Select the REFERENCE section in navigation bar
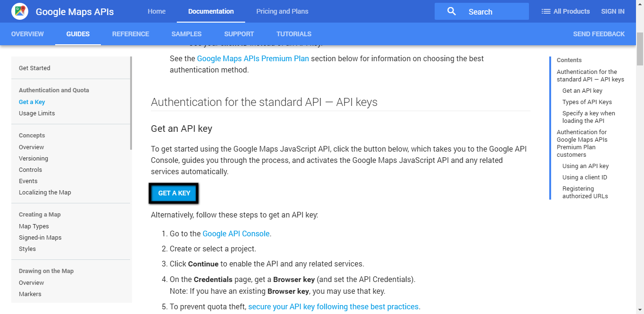The height and width of the screenshot is (314, 644). [x=131, y=34]
